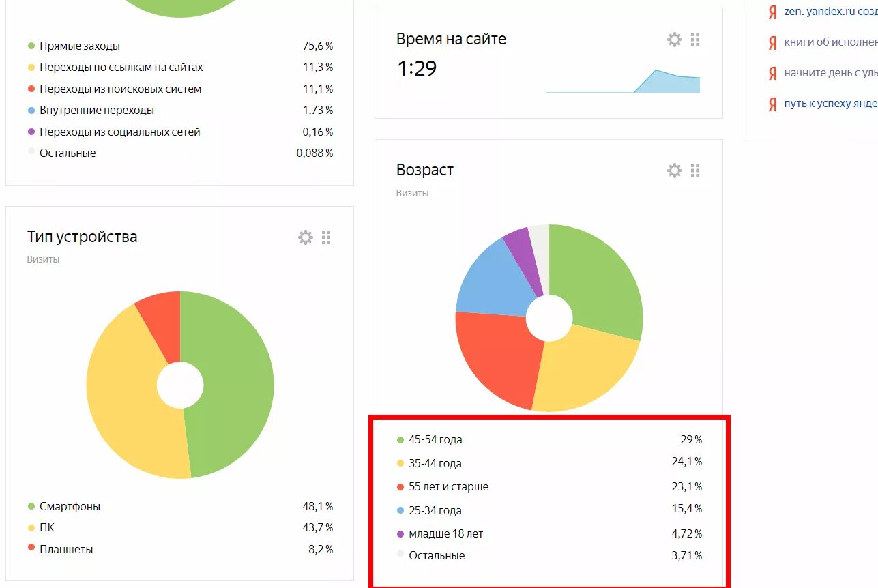Click red dot next to Переходы из поисковых систем
Viewport: 878px width, 588px height.
[x=31, y=89]
